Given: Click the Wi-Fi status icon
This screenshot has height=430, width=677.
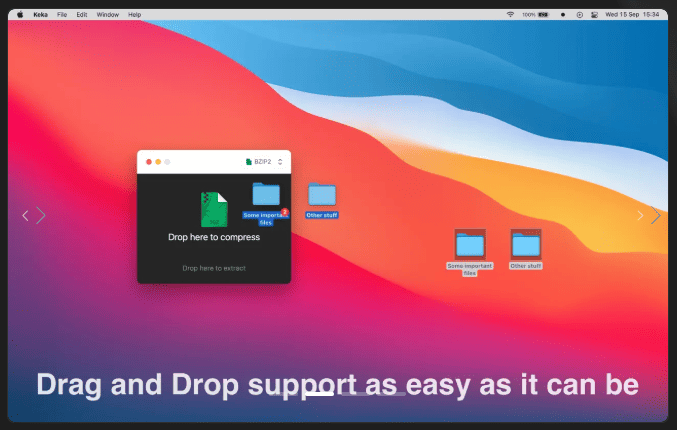Looking at the screenshot, I should point(510,15).
